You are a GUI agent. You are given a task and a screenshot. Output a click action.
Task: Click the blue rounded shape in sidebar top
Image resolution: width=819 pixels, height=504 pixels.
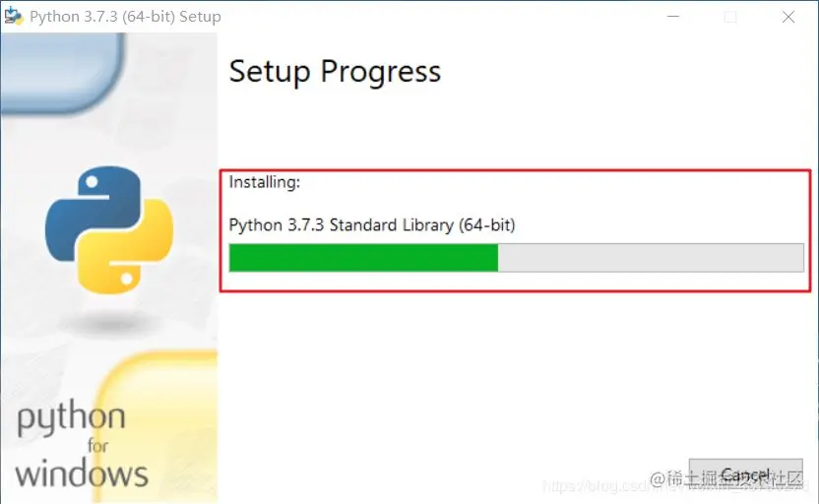pos(63,72)
